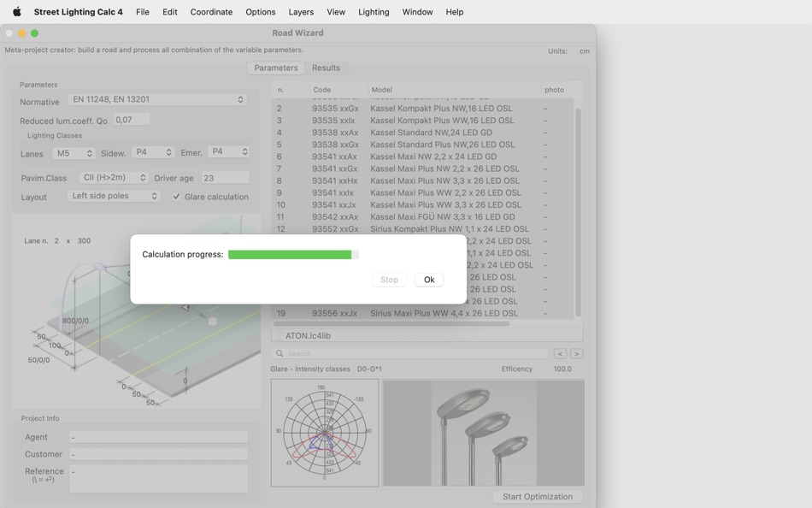Click the polar intensity diagram
The width and height of the screenshot is (812, 508).
325,433
